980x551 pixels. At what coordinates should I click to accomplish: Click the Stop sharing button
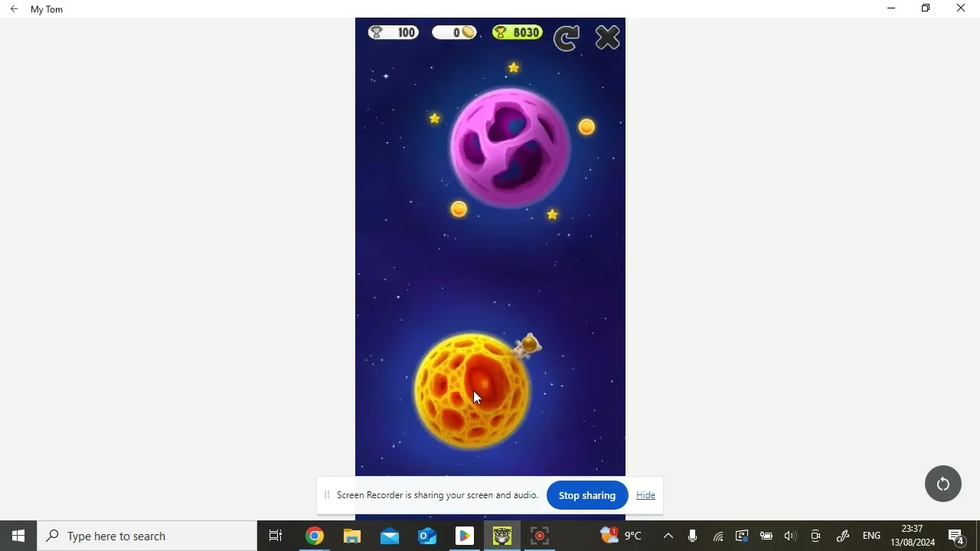[x=587, y=495]
